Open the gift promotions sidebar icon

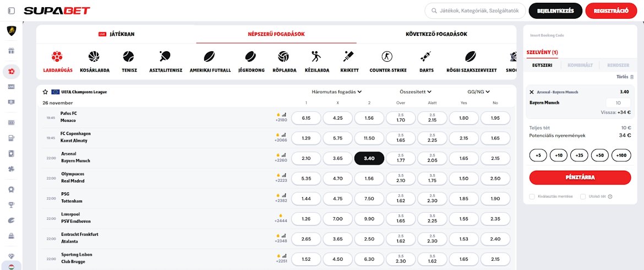coord(11,51)
